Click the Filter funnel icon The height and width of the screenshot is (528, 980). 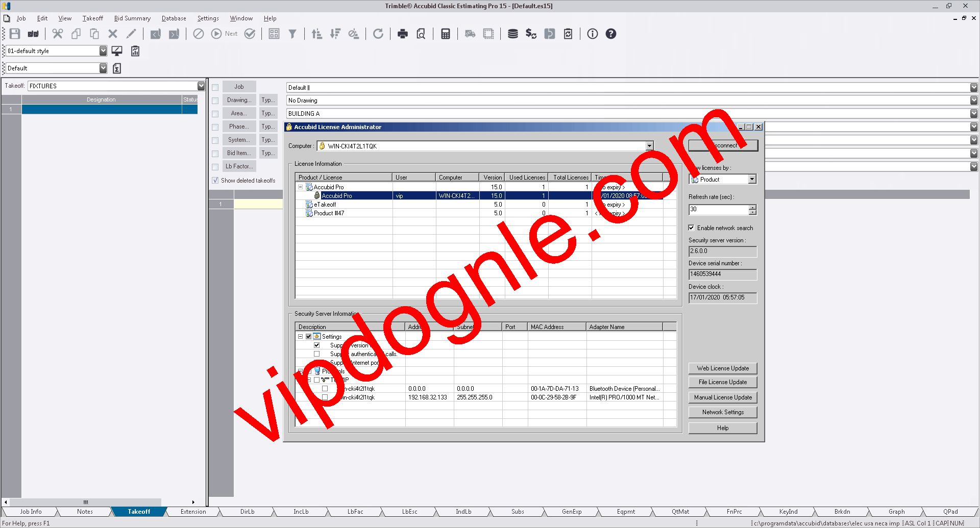(x=292, y=34)
